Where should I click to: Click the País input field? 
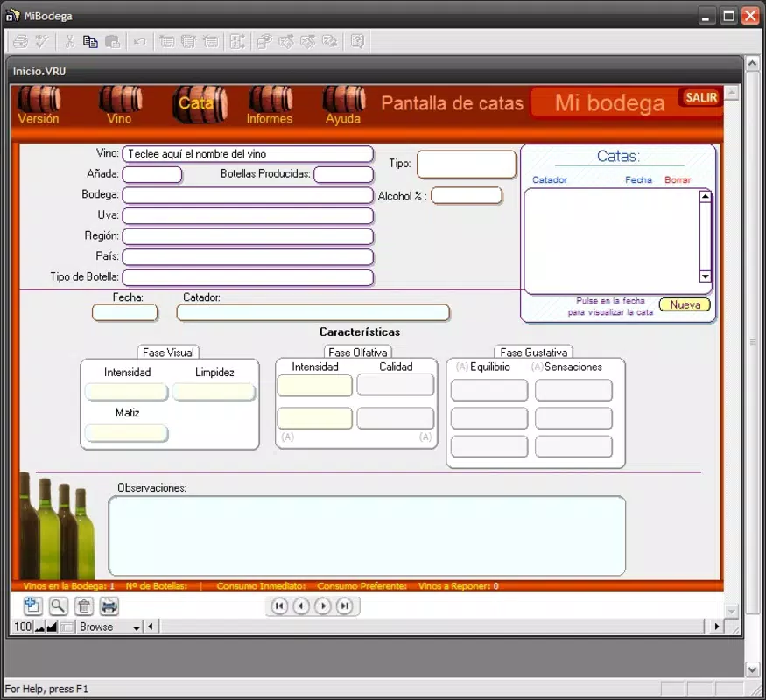coord(248,256)
